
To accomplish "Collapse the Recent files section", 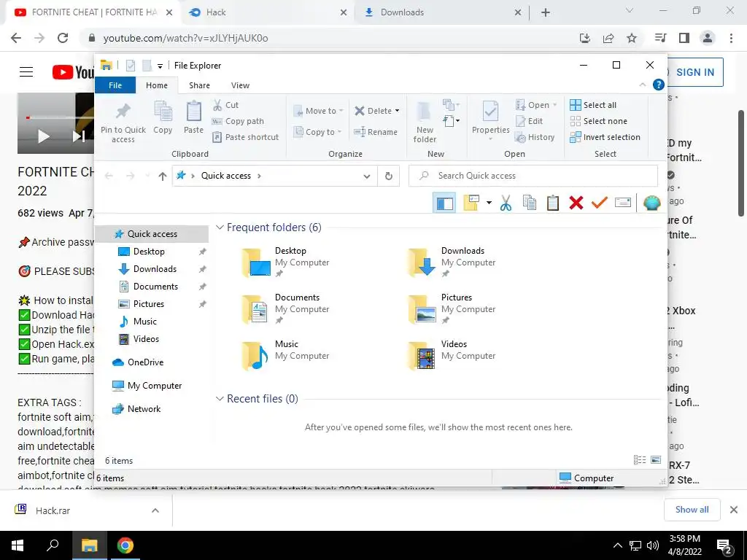I will click(220, 399).
